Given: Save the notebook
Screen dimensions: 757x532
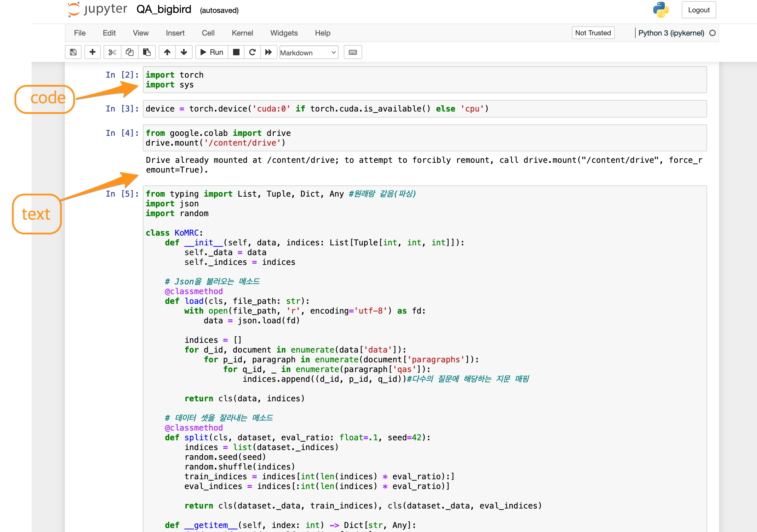Looking at the screenshot, I should pyautogui.click(x=73, y=52).
